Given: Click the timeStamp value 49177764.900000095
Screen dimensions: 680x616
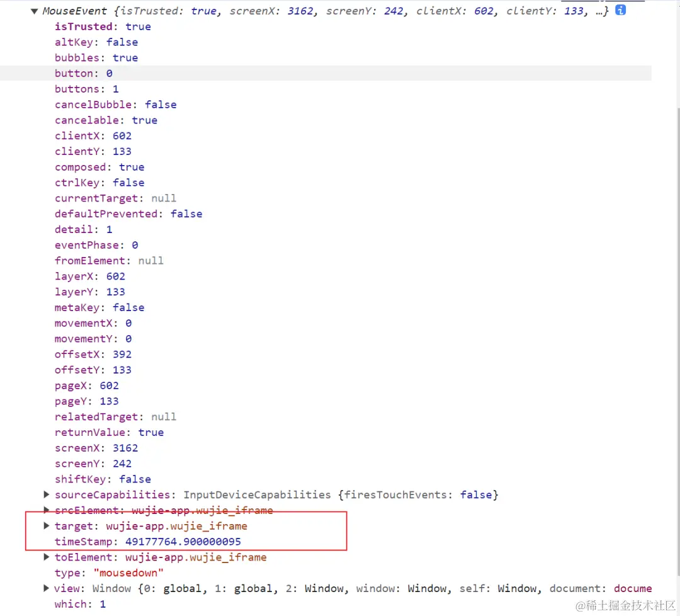Looking at the screenshot, I should pos(183,542).
